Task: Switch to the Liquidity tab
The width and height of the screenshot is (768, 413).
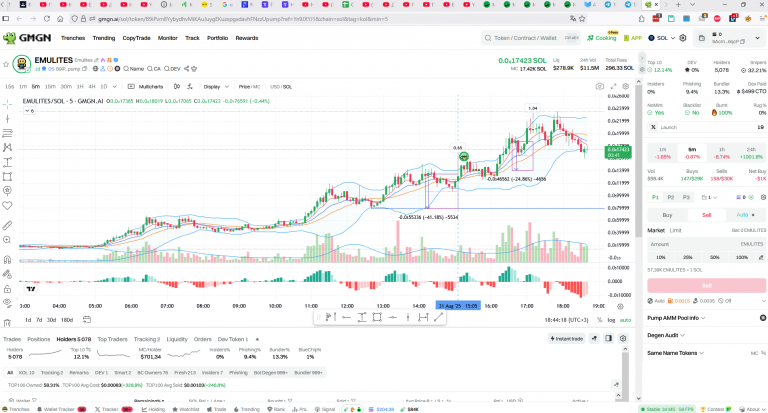Action: click(177, 339)
